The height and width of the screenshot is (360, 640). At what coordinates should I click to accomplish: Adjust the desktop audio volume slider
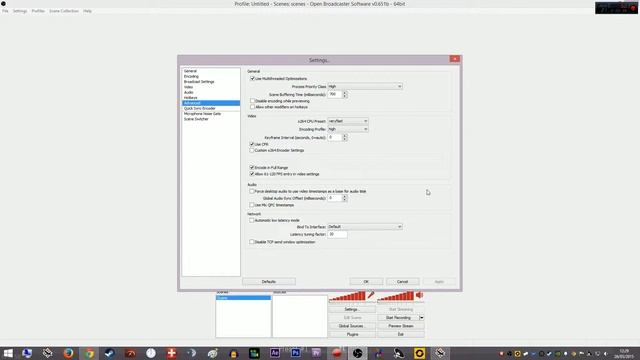tap(396, 296)
